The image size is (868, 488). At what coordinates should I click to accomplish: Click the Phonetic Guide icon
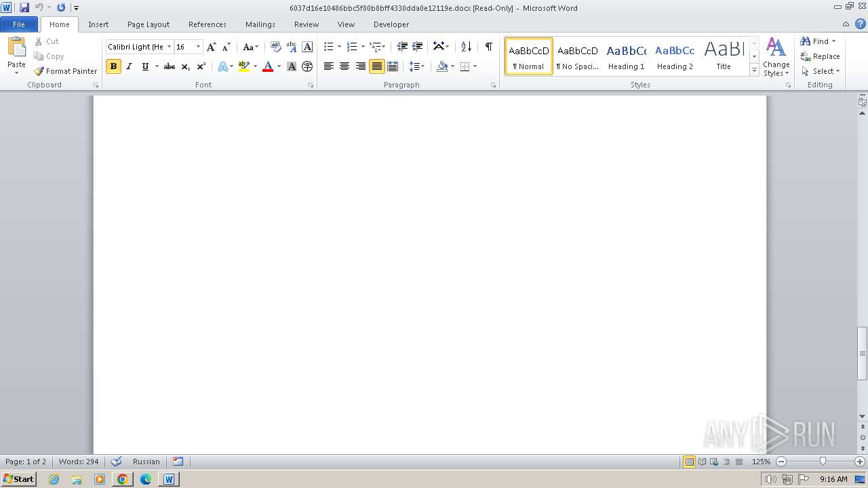[292, 47]
